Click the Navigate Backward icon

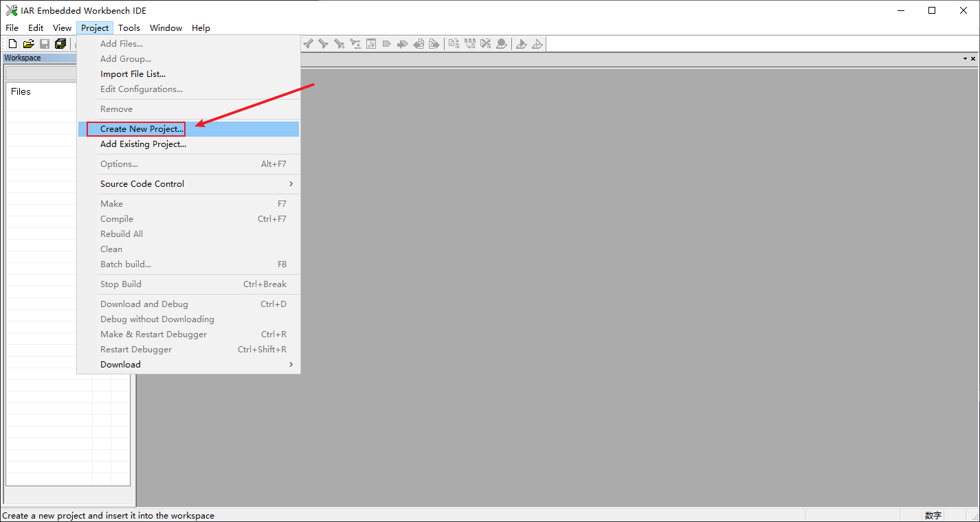[x=419, y=44]
